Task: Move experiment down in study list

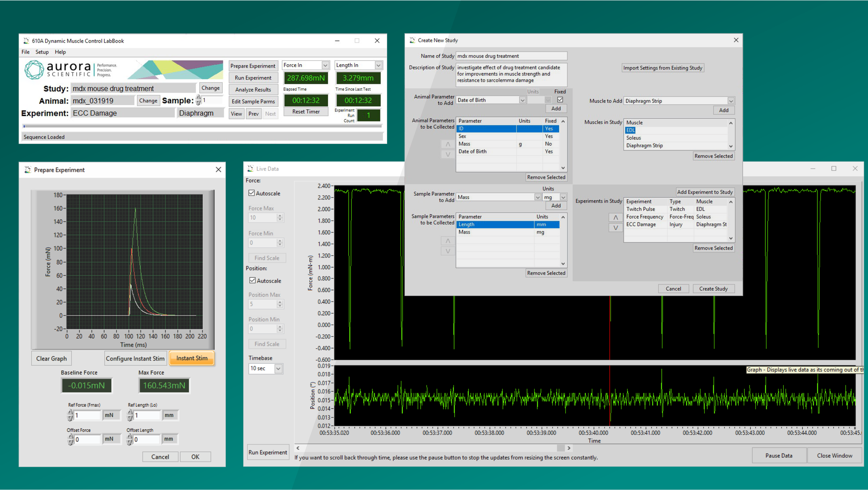Action: (616, 228)
